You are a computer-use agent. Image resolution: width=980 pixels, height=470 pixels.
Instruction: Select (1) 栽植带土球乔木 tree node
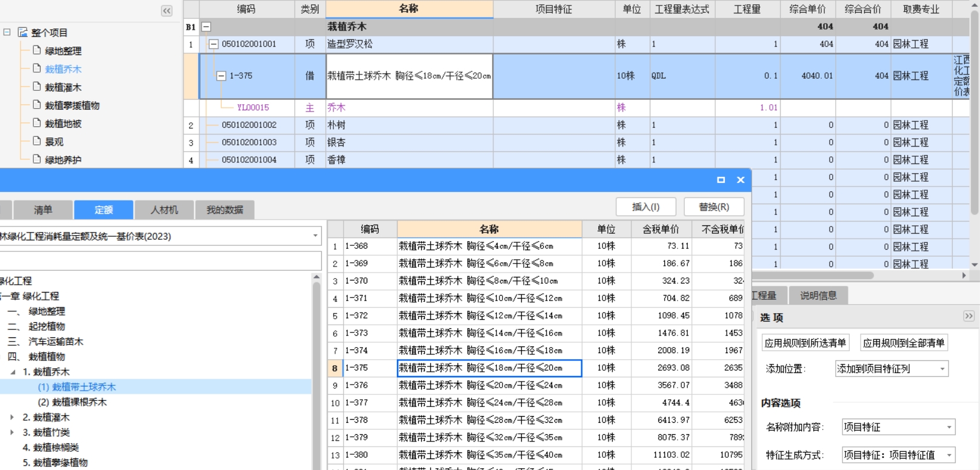pos(76,387)
